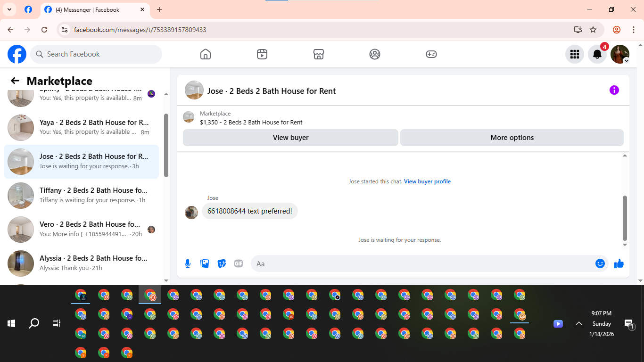Click the address bar URL

(140, 30)
